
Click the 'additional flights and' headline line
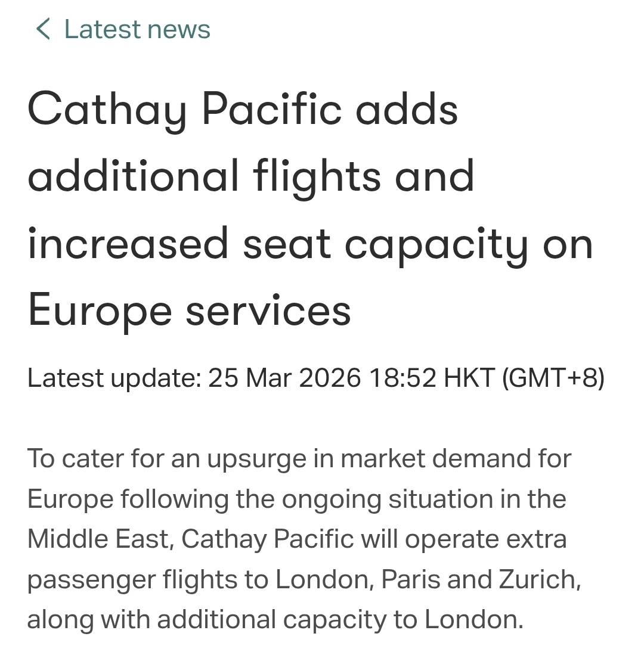coord(250,176)
